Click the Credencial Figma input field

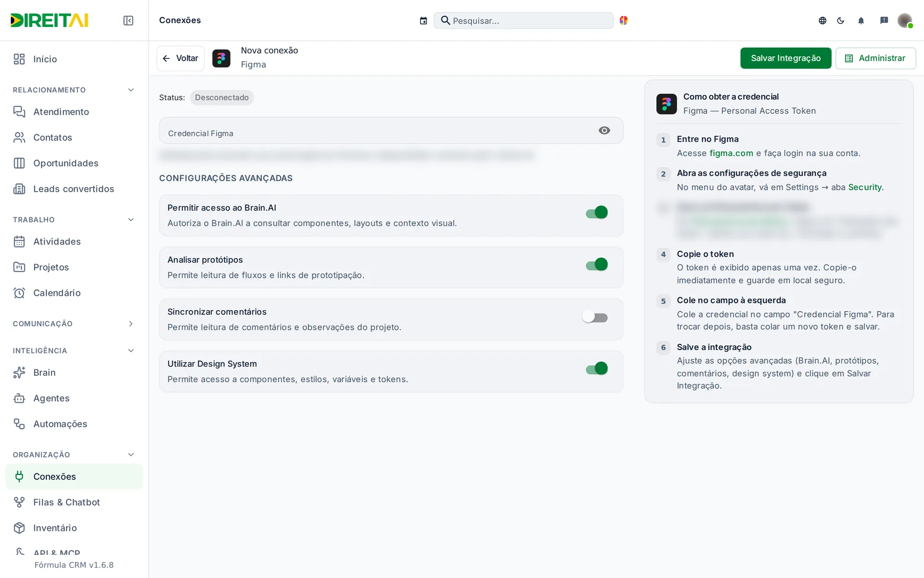[x=391, y=131]
